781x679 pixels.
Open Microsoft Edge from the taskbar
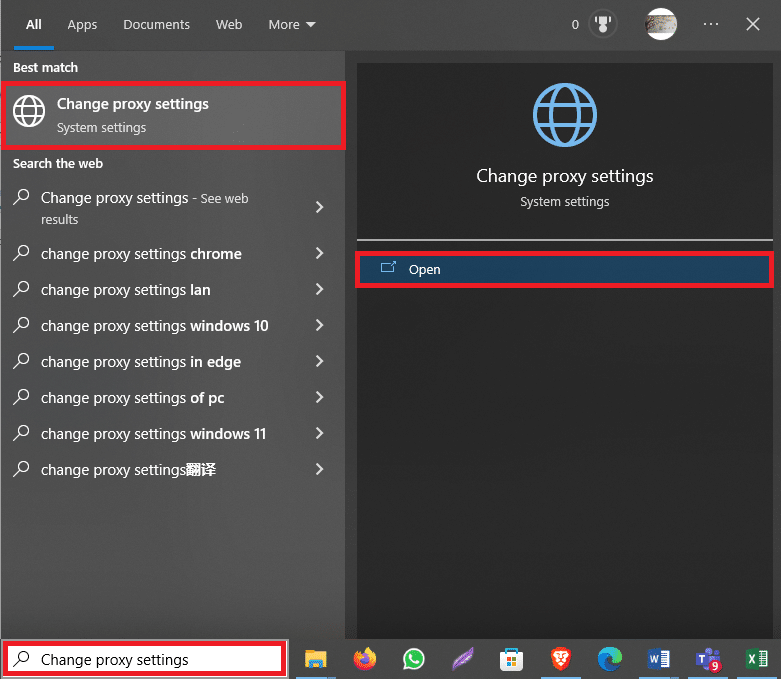610,659
